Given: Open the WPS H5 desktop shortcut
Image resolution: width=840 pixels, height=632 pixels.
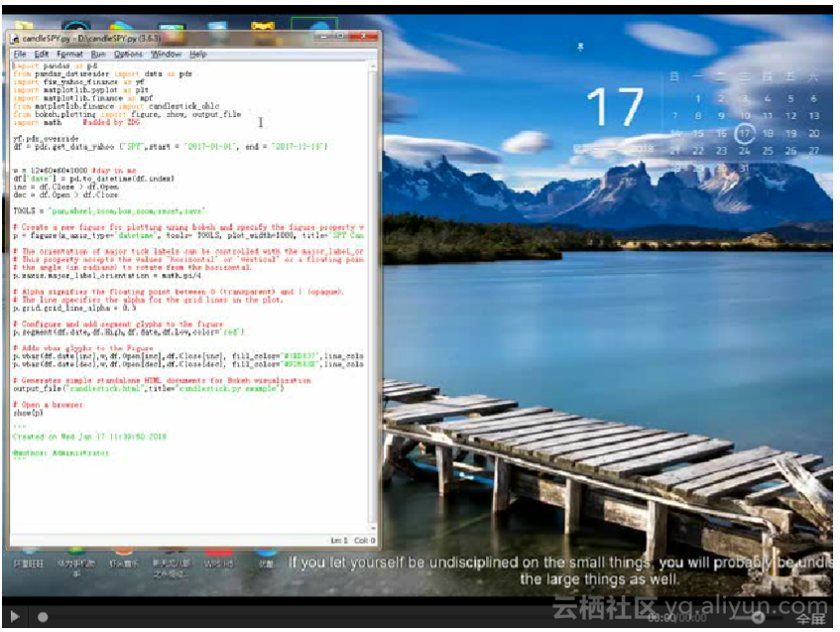Looking at the screenshot, I should 218,558.
